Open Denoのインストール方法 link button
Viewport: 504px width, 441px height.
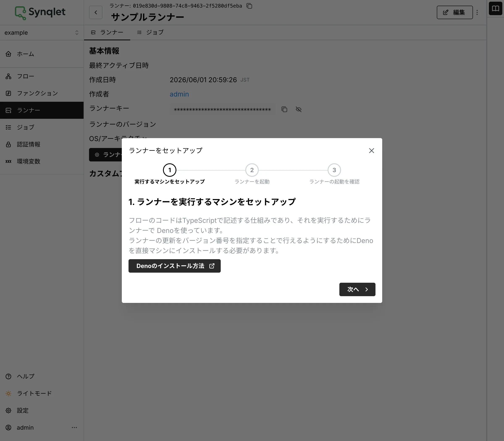click(x=175, y=266)
